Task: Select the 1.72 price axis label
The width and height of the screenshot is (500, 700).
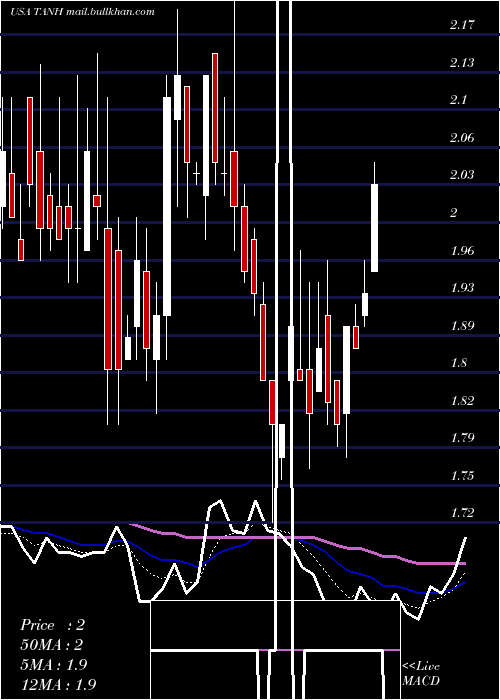Action: (x=461, y=512)
